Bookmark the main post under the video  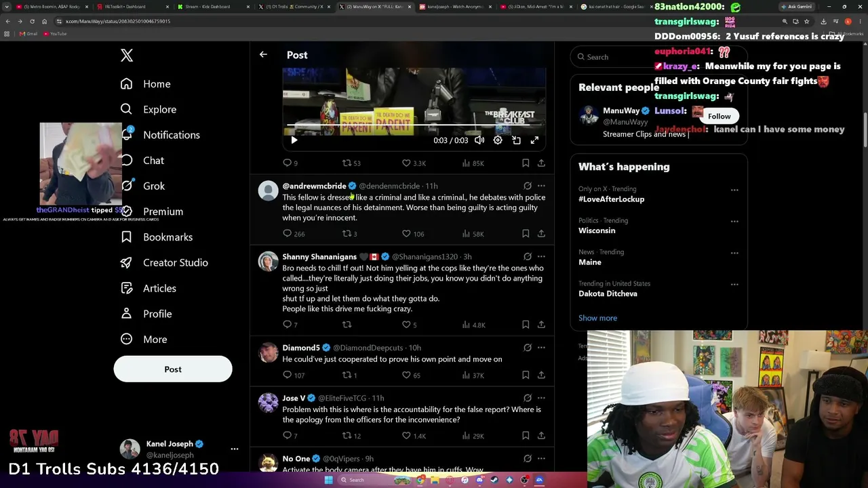pyautogui.click(x=526, y=163)
